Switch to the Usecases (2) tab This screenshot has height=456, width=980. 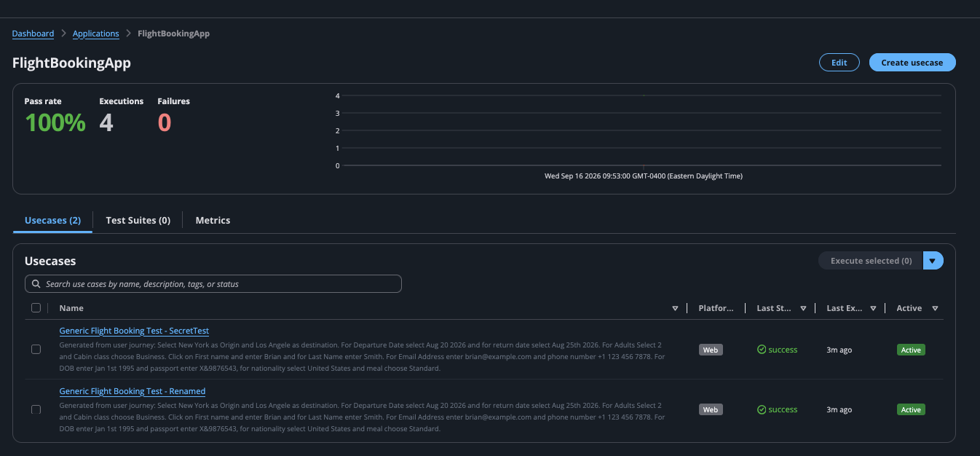(52, 220)
